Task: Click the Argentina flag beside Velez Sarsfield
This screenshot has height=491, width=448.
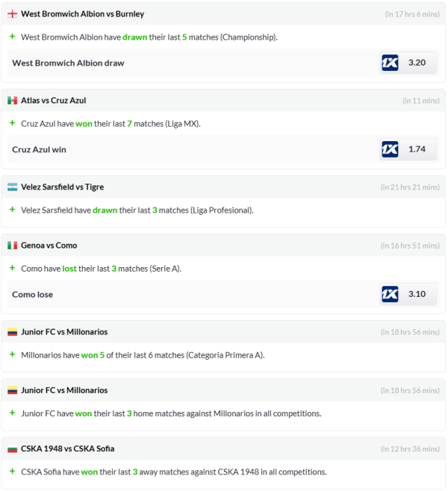Action: 12,187
